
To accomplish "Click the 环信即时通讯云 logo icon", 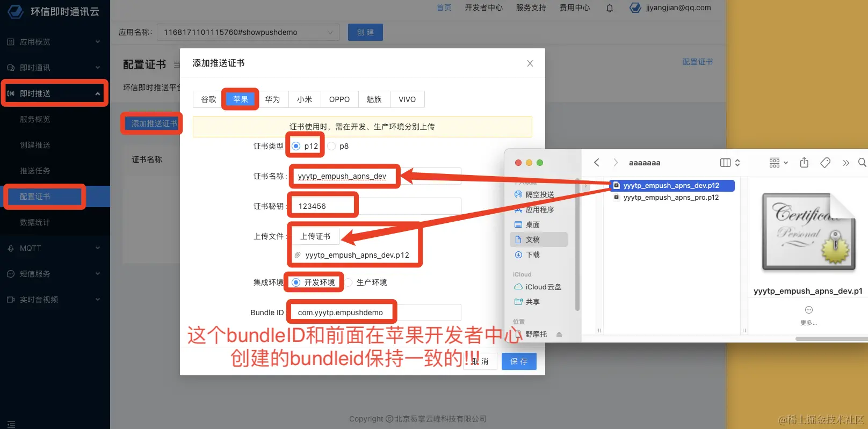I will pyautogui.click(x=16, y=11).
